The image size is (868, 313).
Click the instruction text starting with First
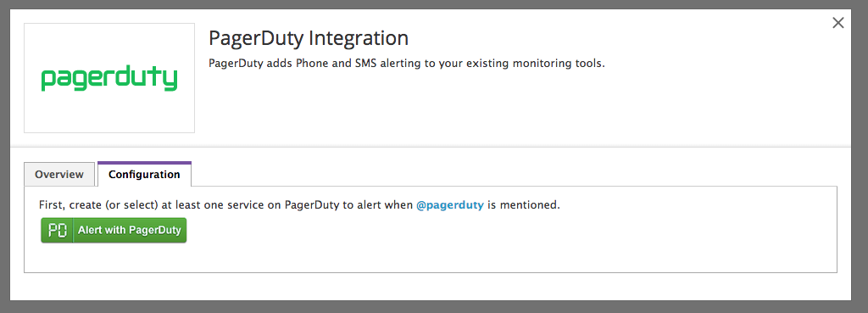pos(299,205)
